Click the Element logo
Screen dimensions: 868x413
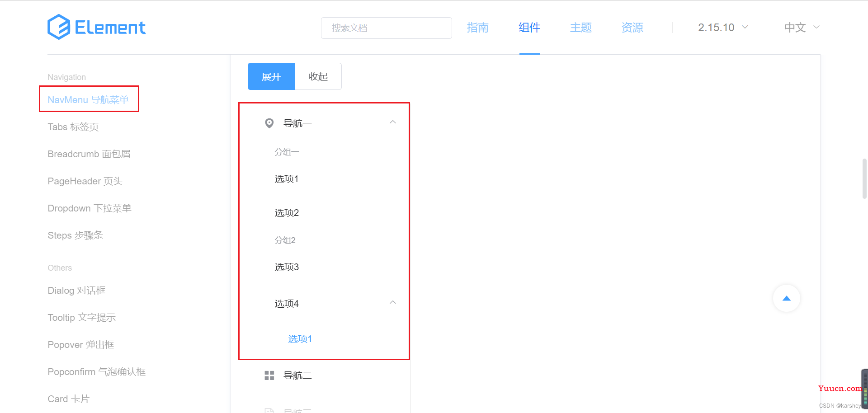coord(97,27)
